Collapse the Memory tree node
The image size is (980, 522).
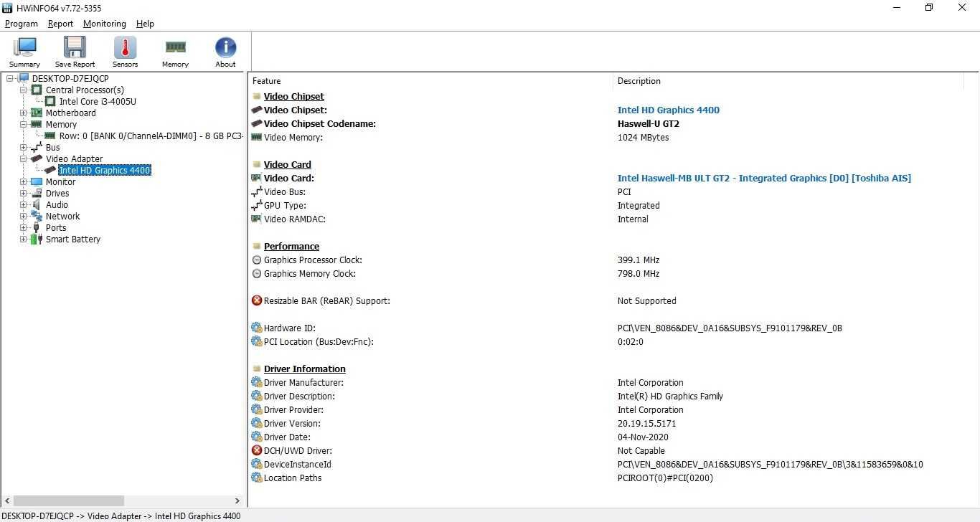tap(23, 124)
